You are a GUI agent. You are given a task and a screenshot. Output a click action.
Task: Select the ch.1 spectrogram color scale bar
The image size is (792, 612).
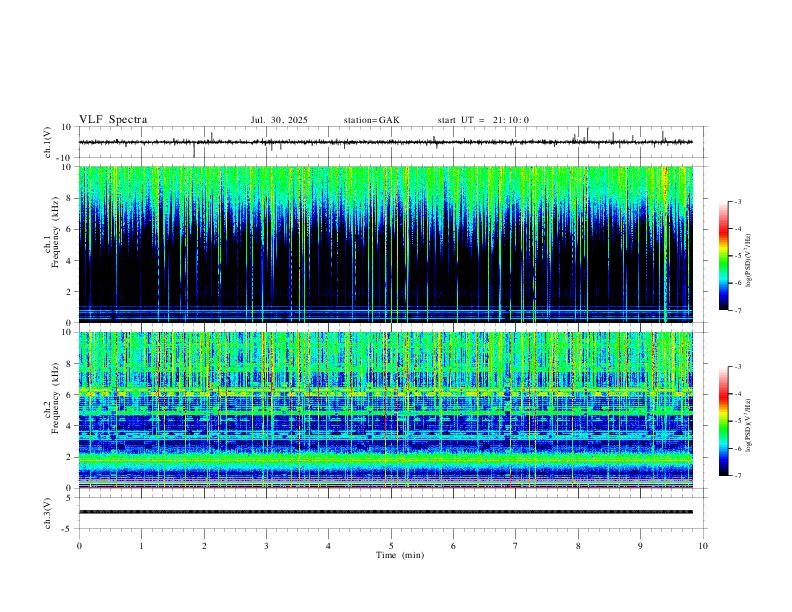[723, 256]
